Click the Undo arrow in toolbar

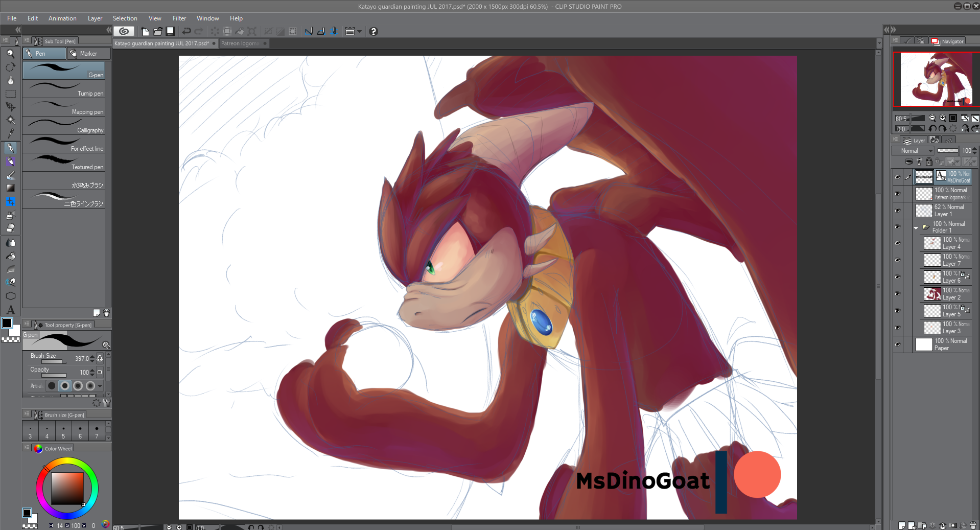(x=186, y=31)
